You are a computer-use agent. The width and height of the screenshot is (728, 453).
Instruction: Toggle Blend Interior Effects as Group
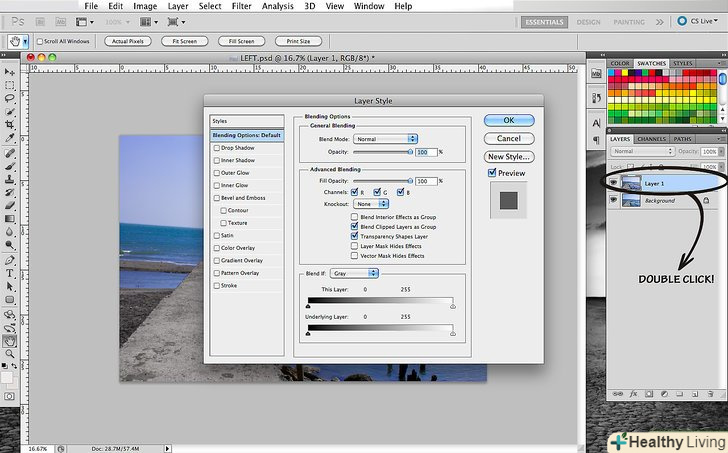pyautogui.click(x=354, y=217)
